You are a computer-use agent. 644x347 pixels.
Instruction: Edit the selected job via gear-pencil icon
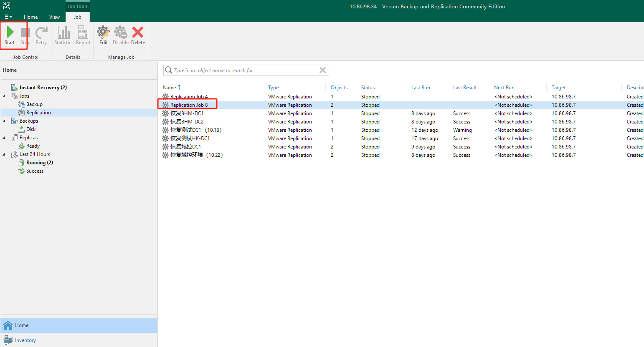click(104, 35)
